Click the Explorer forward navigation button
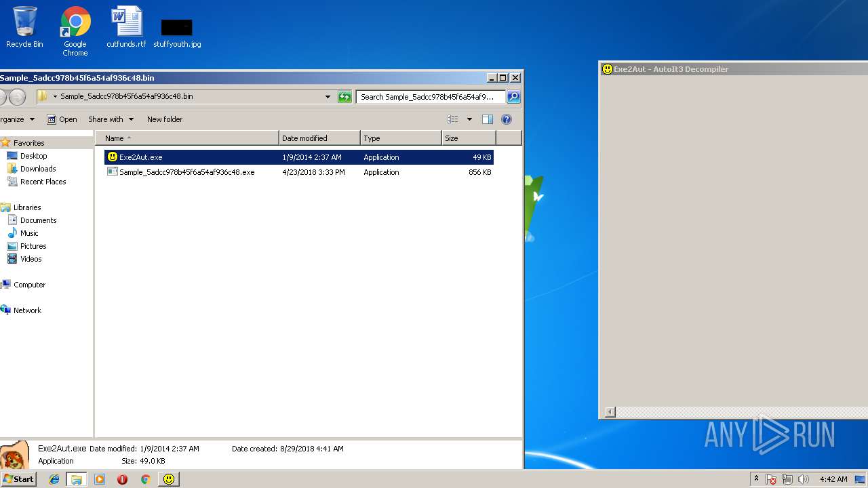This screenshot has height=488, width=868. [18, 97]
